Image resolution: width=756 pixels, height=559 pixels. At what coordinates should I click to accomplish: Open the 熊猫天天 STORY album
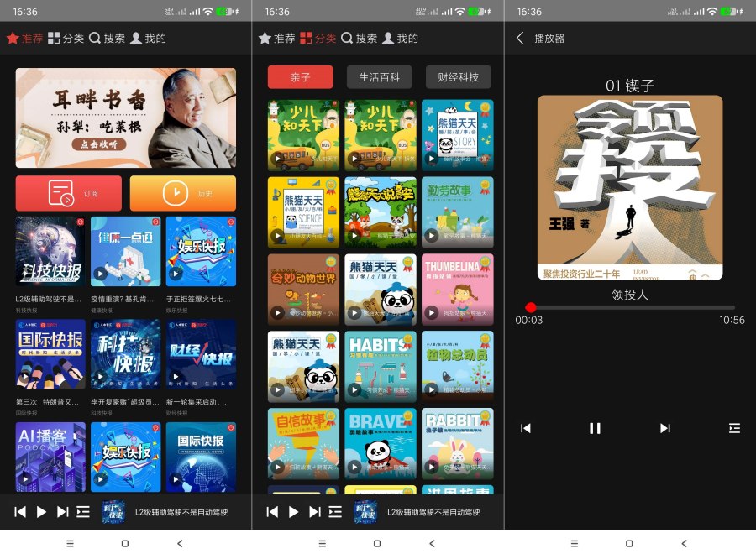pos(458,135)
